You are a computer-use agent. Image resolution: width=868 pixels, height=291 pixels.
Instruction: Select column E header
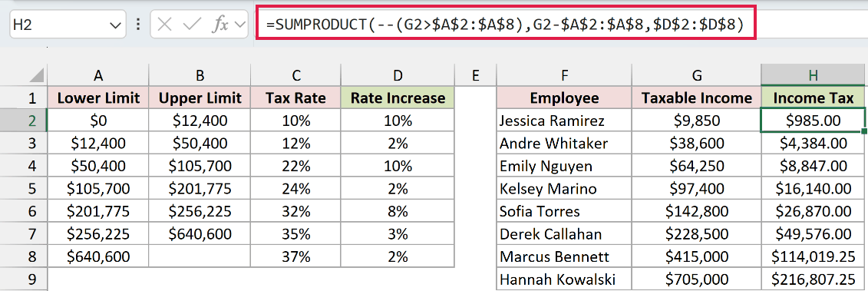[475, 75]
